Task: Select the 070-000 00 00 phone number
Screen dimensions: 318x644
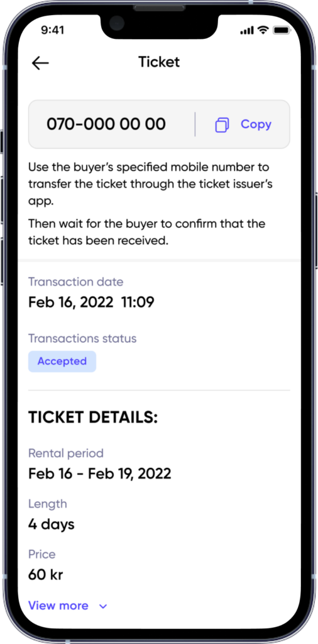Action: pos(106,124)
